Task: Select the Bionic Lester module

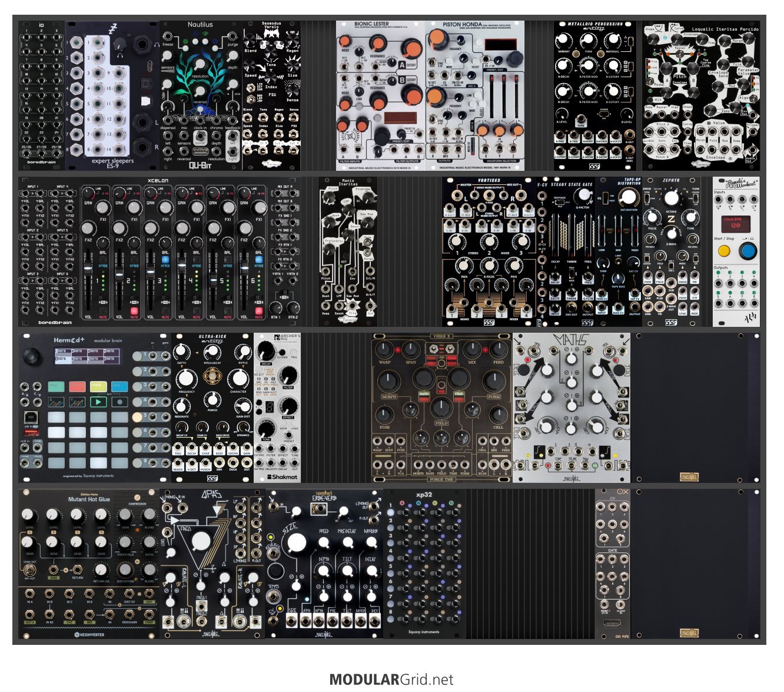Action: 380,96
